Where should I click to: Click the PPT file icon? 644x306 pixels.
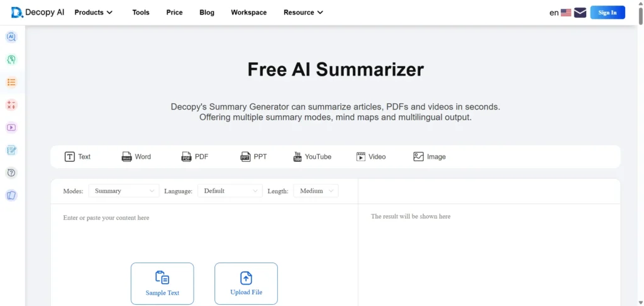(245, 157)
